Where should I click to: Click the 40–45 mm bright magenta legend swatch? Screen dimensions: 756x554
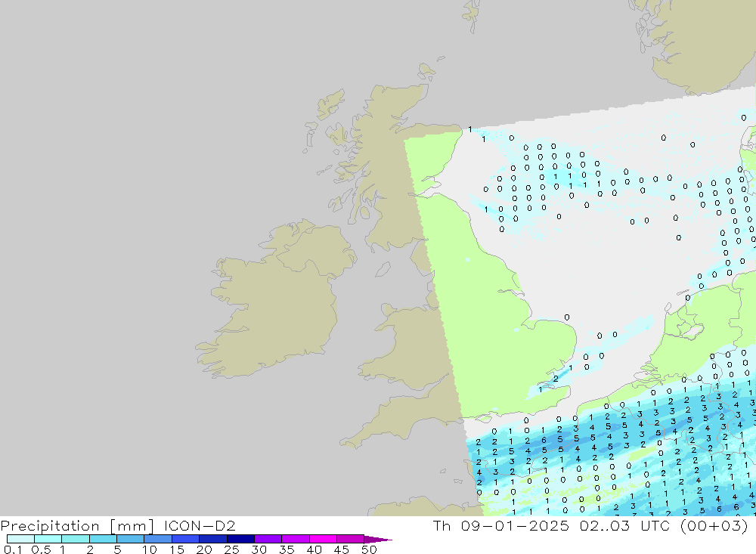pos(323,539)
